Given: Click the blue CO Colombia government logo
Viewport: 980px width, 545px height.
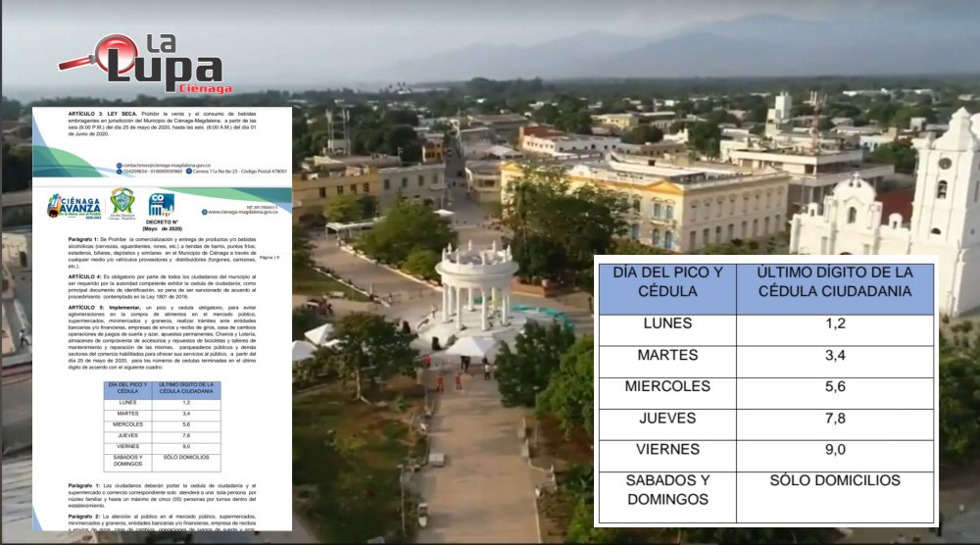Looking at the screenshot, I should coord(161,205).
